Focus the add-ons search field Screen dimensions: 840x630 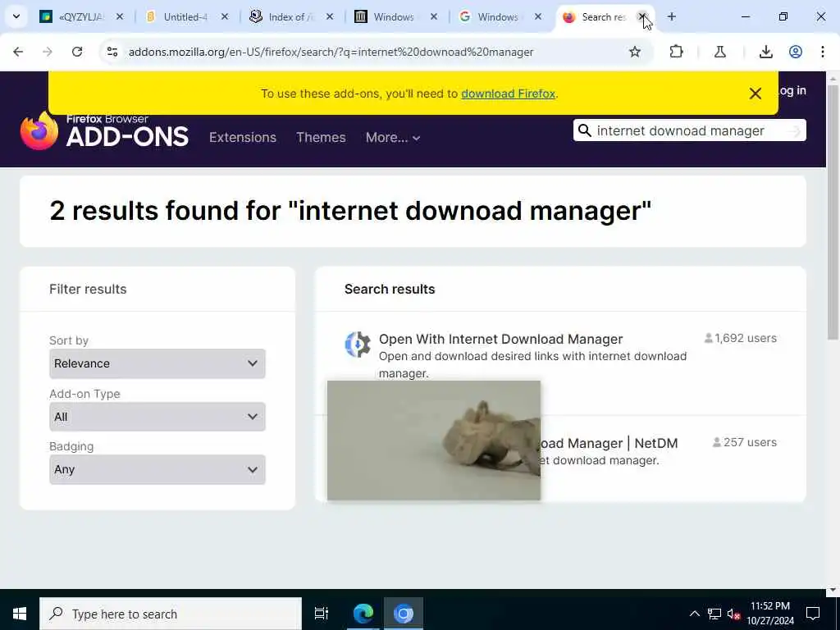click(688, 130)
